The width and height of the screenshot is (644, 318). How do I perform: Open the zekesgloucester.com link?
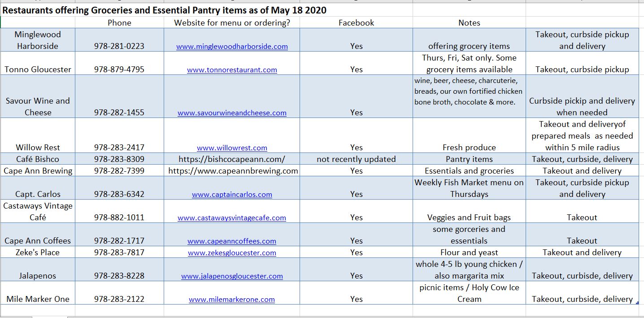232,253
